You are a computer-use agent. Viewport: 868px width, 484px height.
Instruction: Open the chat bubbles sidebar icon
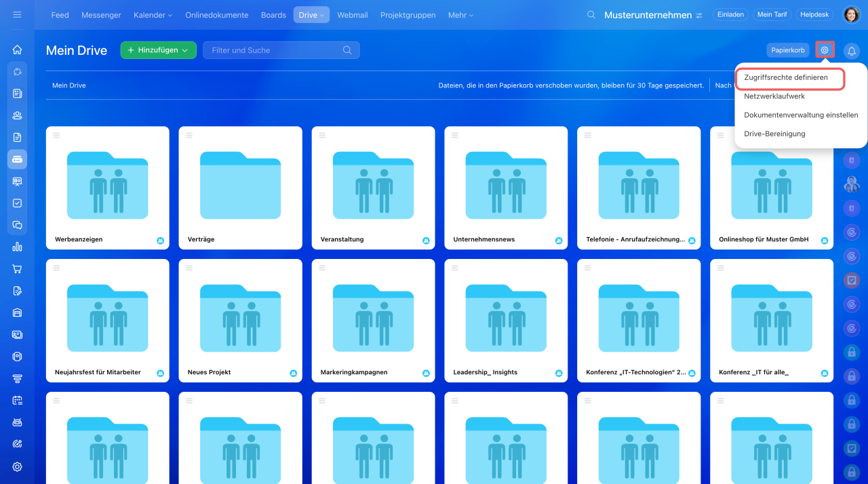[17, 225]
